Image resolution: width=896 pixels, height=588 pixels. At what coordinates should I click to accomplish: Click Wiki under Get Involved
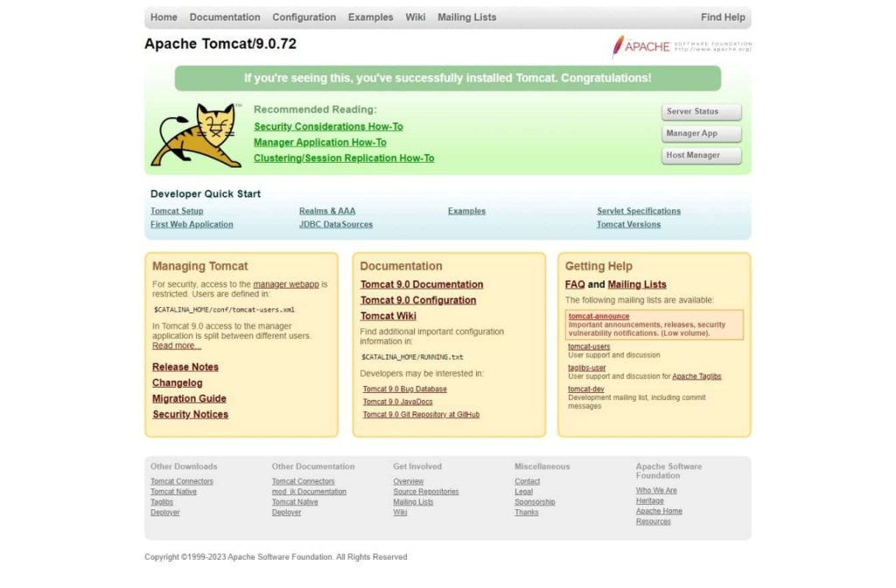[400, 513]
